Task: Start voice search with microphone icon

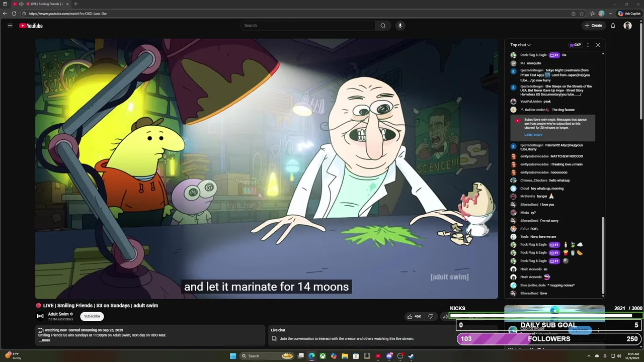Action: point(400,26)
